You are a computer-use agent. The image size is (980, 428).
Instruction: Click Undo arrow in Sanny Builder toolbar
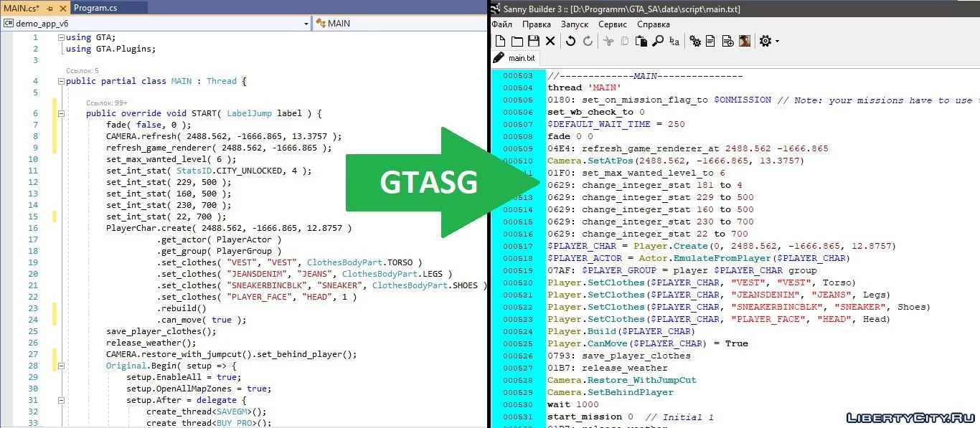[570, 42]
